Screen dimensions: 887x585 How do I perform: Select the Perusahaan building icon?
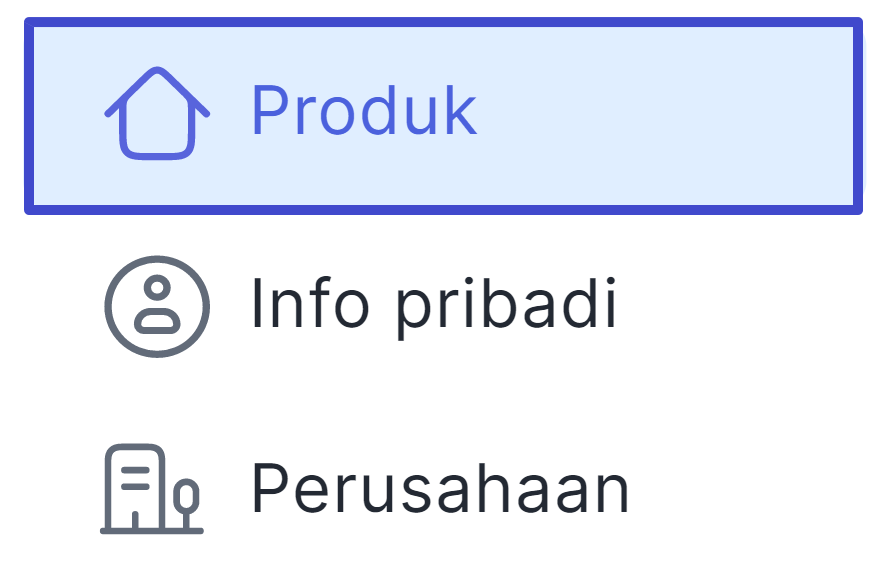click(x=152, y=489)
